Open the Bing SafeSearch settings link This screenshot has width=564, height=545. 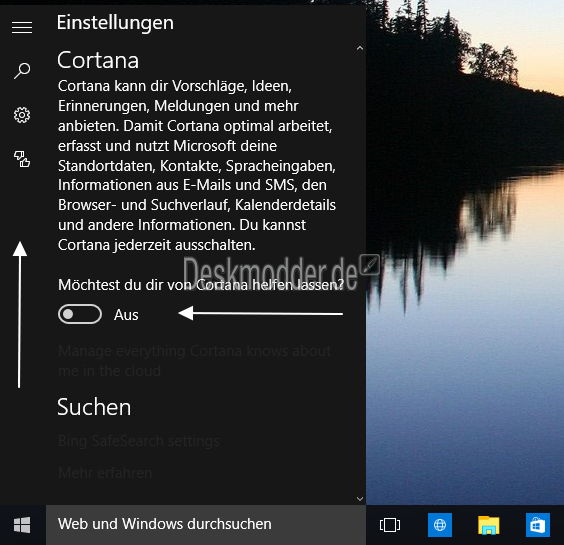click(x=139, y=441)
